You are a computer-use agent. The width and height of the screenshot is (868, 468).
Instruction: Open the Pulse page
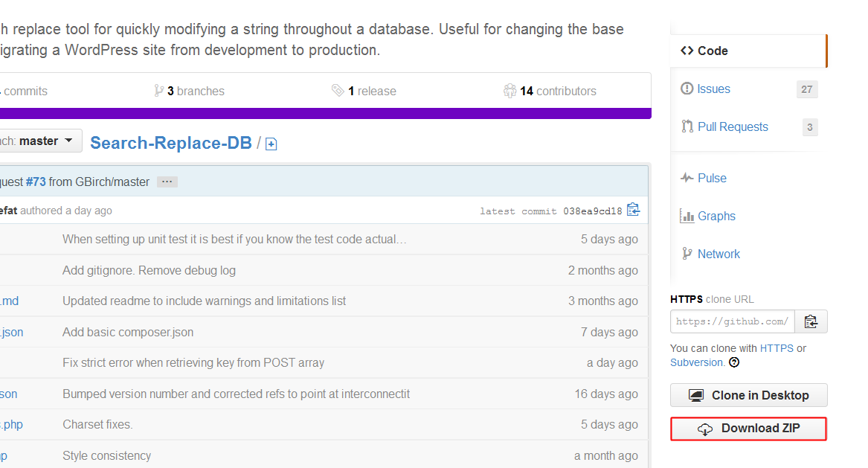point(712,178)
